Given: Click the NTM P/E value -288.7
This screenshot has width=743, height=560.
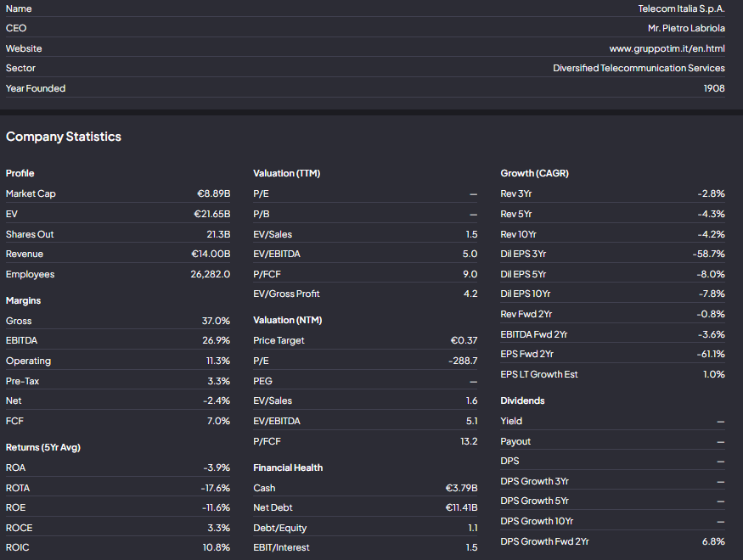Looking at the screenshot, I should [463, 361].
